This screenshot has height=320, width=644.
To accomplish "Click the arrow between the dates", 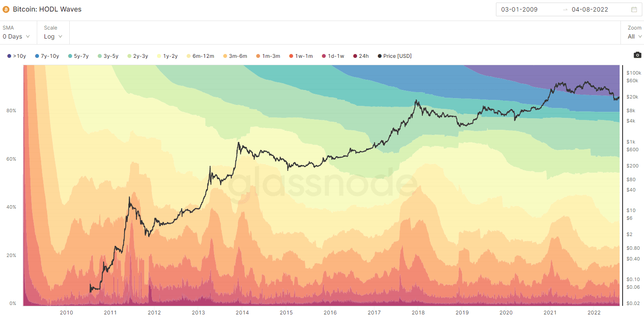I will click(565, 9).
